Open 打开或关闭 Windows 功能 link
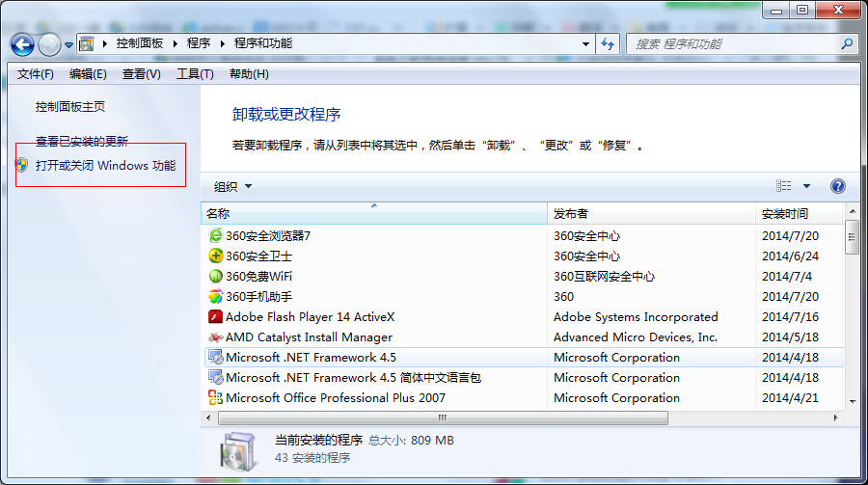 click(106, 166)
